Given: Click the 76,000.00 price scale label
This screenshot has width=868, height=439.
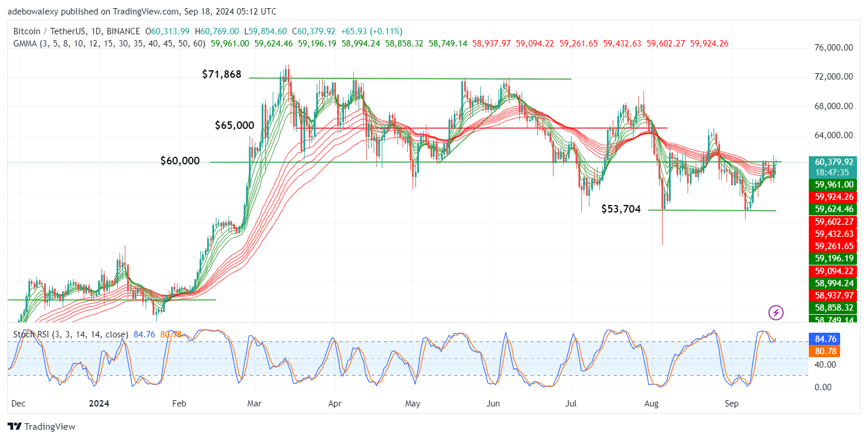Looking at the screenshot, I should tap(834, 48).
